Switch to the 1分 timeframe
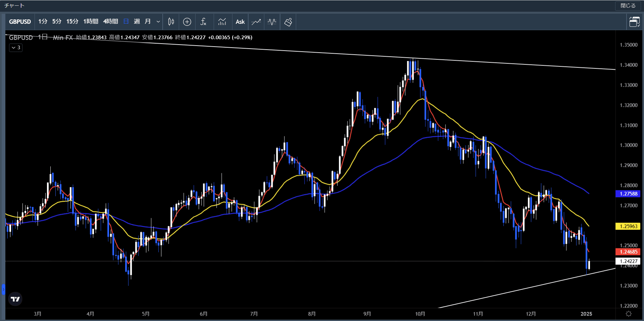This screenshot has height=321, width=644. [x=43, y=22]
